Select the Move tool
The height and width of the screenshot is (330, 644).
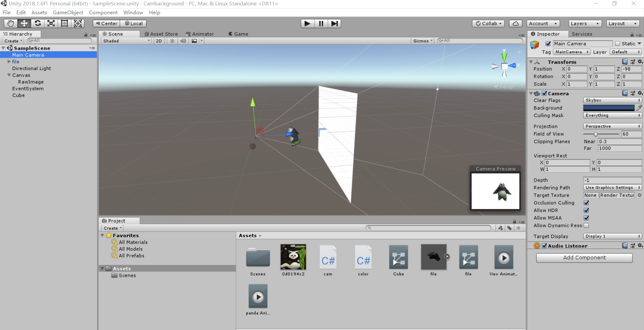(24, 23)
